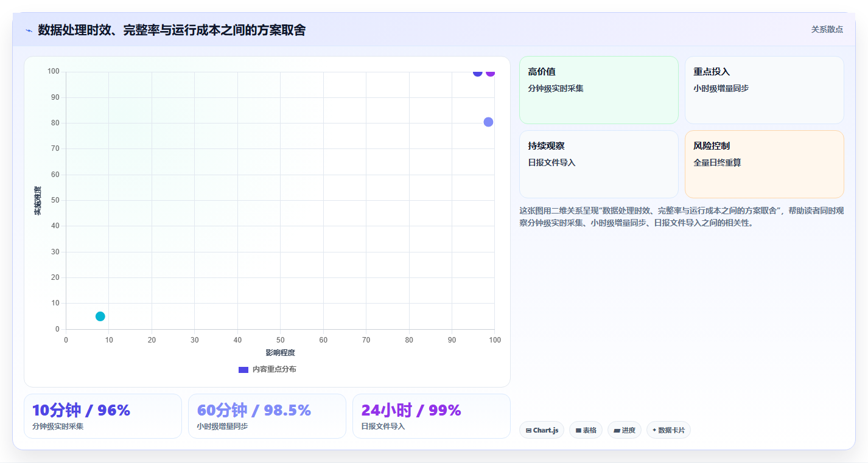The image size is (868, 463).
Task: Click the x-axis tick label 50
Action: [281, 340]
